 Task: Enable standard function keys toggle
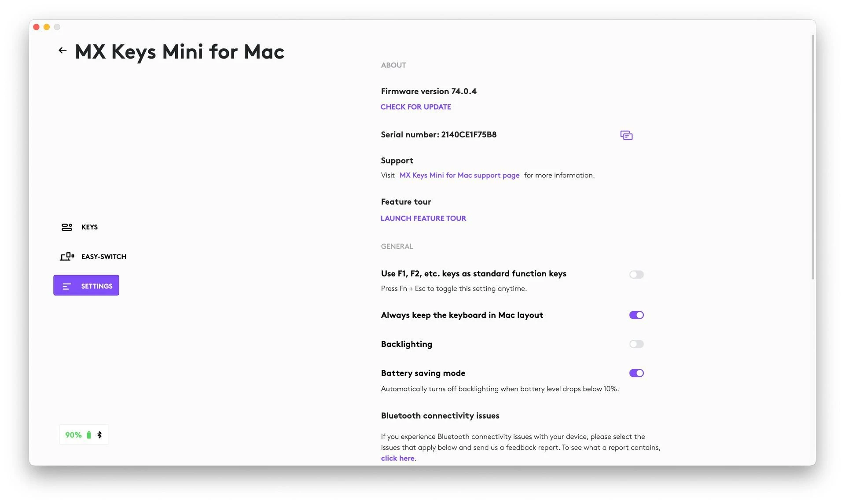(x=636, y=275)
